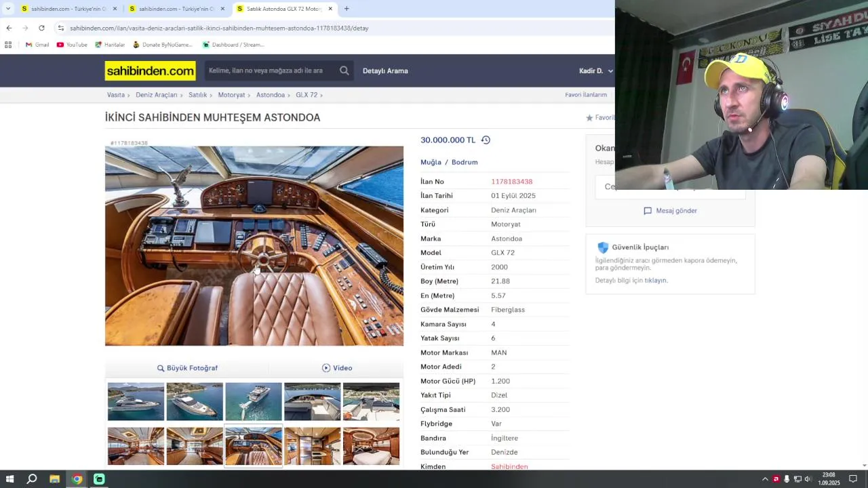868x488 pixels.
Task: Select the fourth thumbnail in the top row
Action: (313, 402)
